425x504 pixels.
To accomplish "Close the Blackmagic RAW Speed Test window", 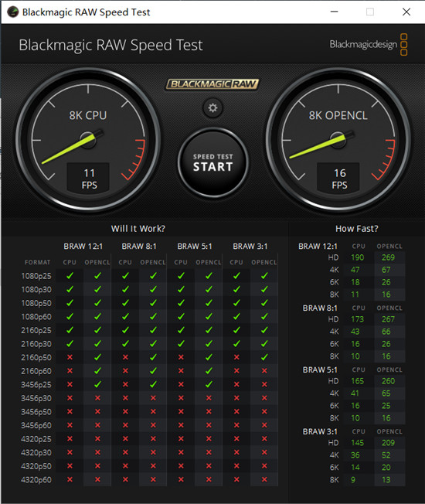I will pos(406,12).
